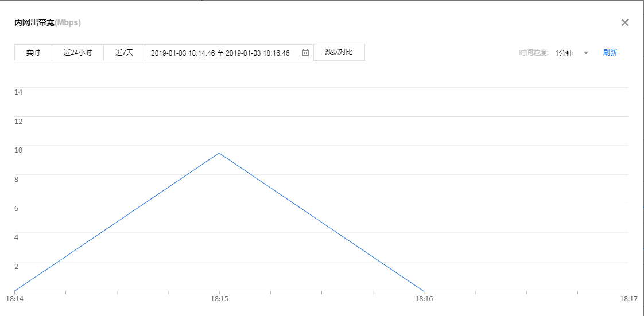The height and width of the screenshot is (316, 644).
Task: Close the 内网出带宽 chart dialog
Action: pos(625,22)
